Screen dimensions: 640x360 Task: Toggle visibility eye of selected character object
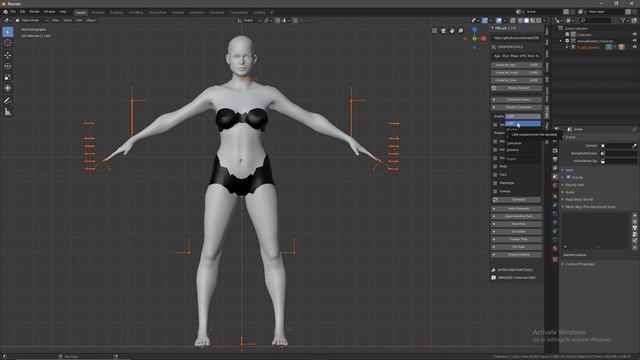point(634,47)
